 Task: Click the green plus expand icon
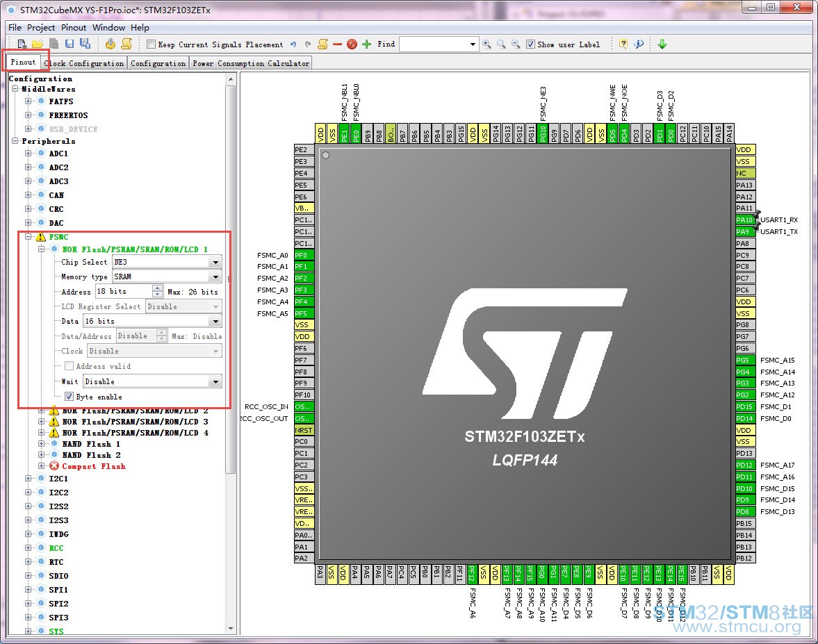click(367, 44)
